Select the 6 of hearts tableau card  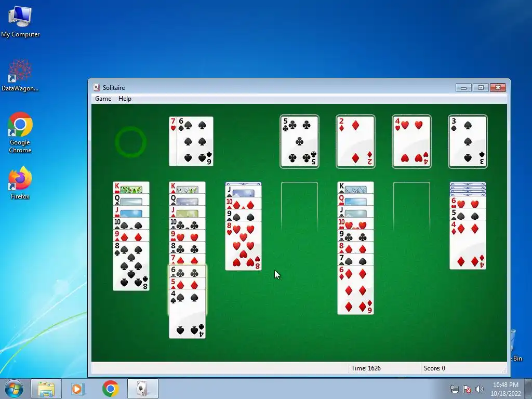click(468, 203)
